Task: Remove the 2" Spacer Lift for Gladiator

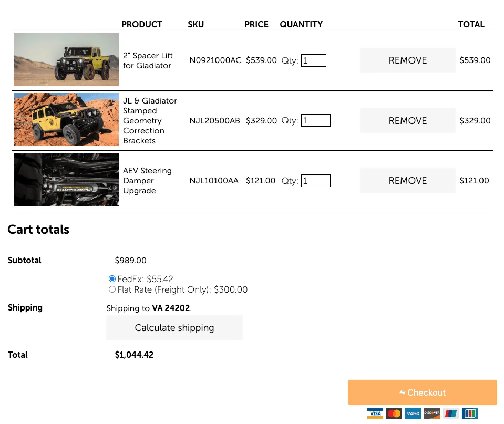Action: pos(408,60)
